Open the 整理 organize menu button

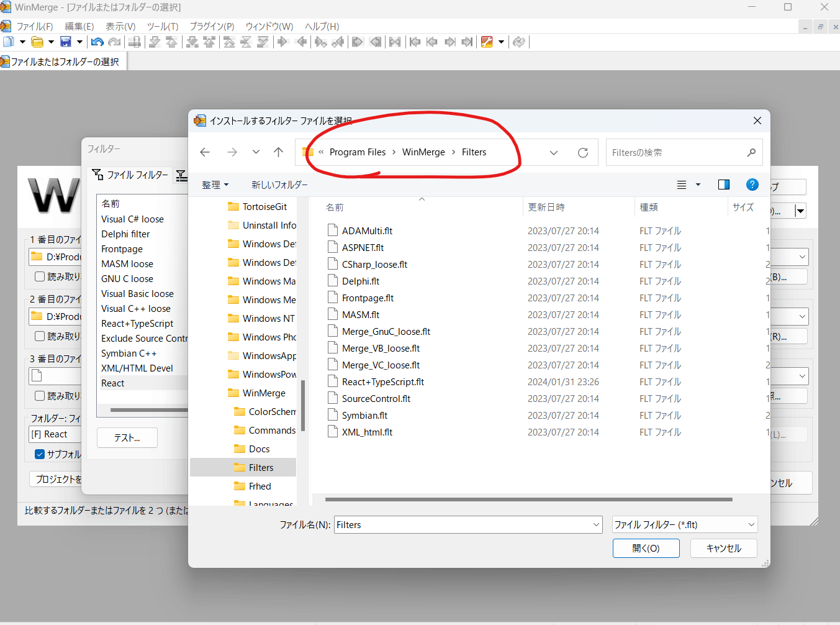pos(215,185)
